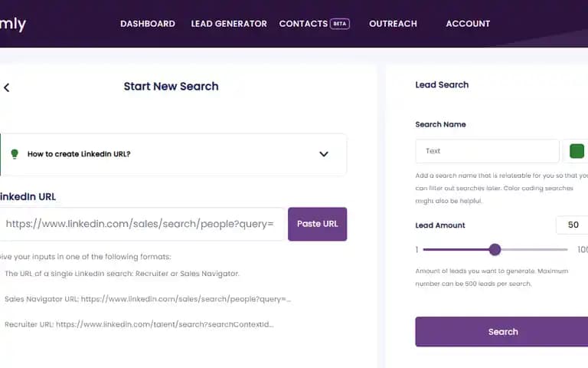The width and height of the screenshot is (588, 368).
Task: Click into the Search Name text field
Action: (x=487, y=151)
